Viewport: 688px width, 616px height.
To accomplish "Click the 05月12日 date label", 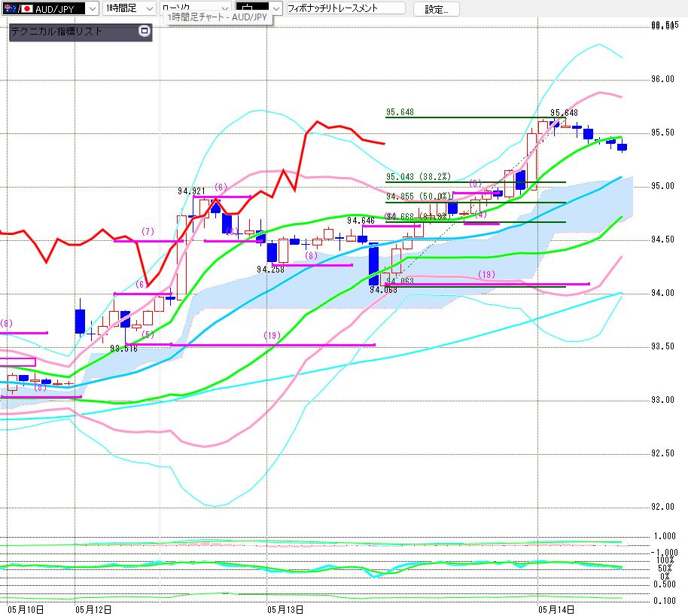I will coord(93,609).
